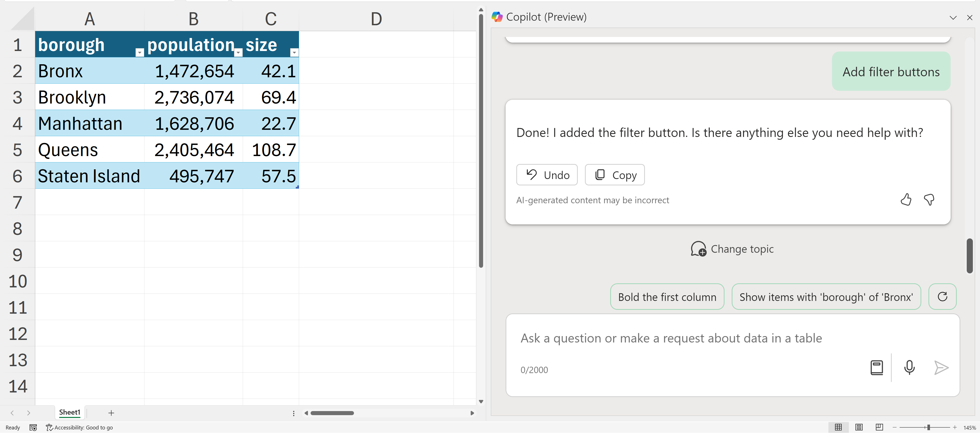This screenshot has width=980, height=433.
Task: Click the Undo button in Copilot response
Action: 547,175
